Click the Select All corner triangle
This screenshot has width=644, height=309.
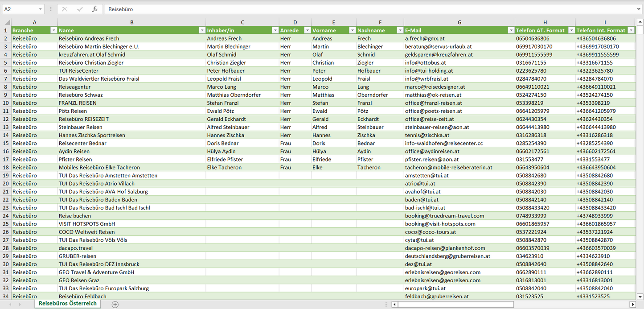[x=6, y=22]
